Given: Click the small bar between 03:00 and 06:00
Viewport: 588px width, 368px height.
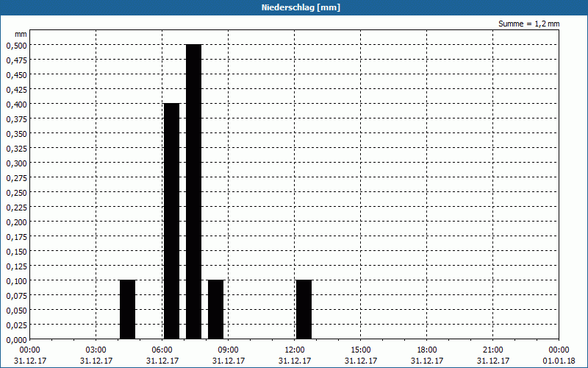Looking at the screenshot, I should (x=127, y=309).
